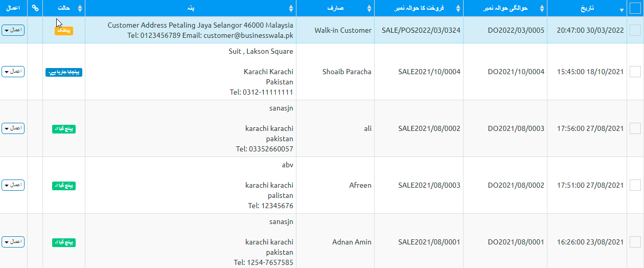644x268 pixels.
Task: Tick the select-all checkbox in the header
Action: click(x=635, y=8)
